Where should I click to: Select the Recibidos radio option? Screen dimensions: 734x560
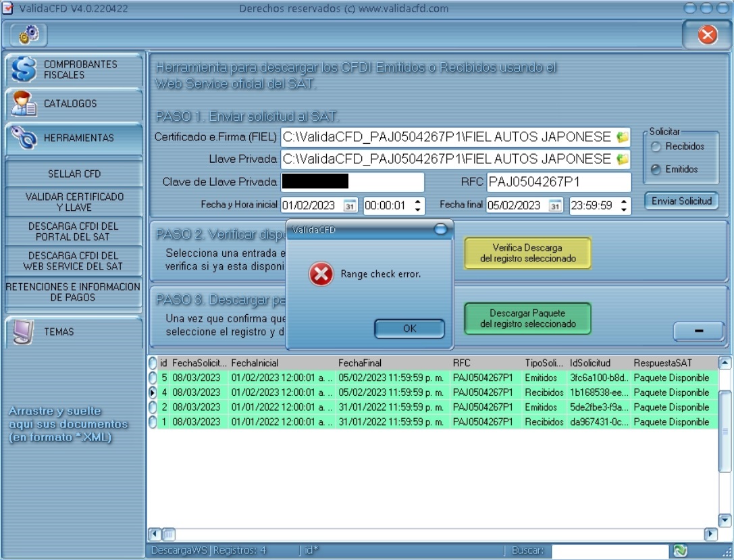pos(656,147)
